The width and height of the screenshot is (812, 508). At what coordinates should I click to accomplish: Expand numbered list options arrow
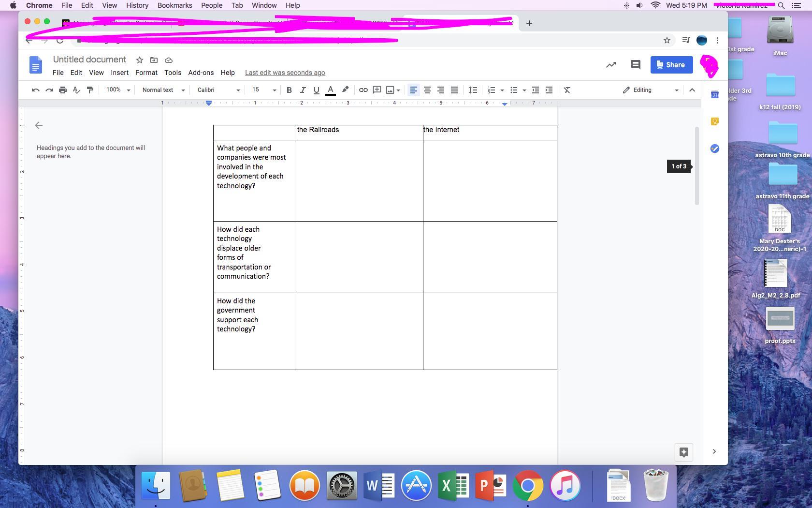click(x=502, y=90)
